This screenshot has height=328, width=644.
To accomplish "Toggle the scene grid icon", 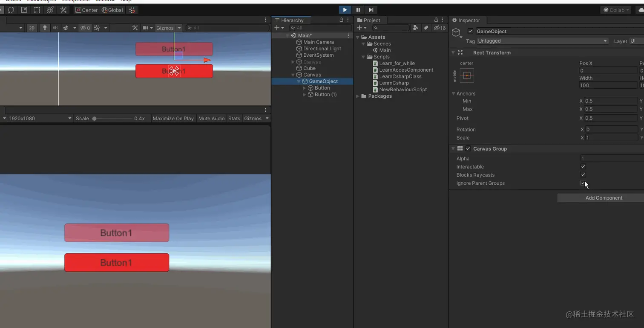I will click(x=97, y=28).
